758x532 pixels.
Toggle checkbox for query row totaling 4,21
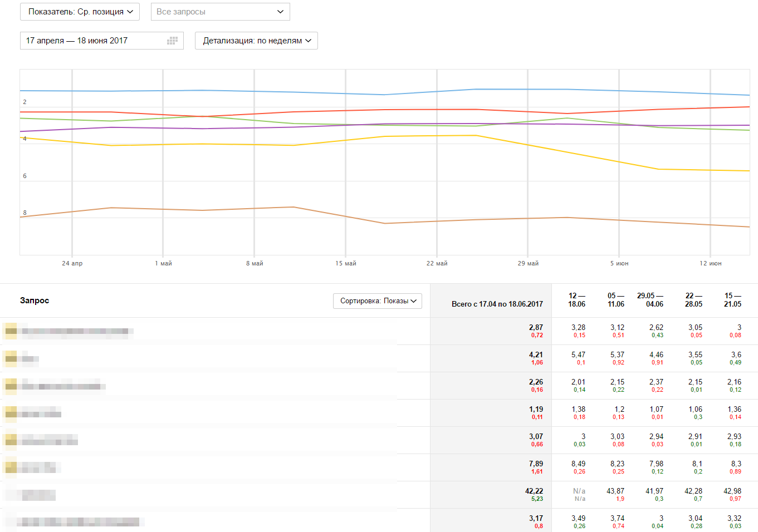(x=11, y=358)
